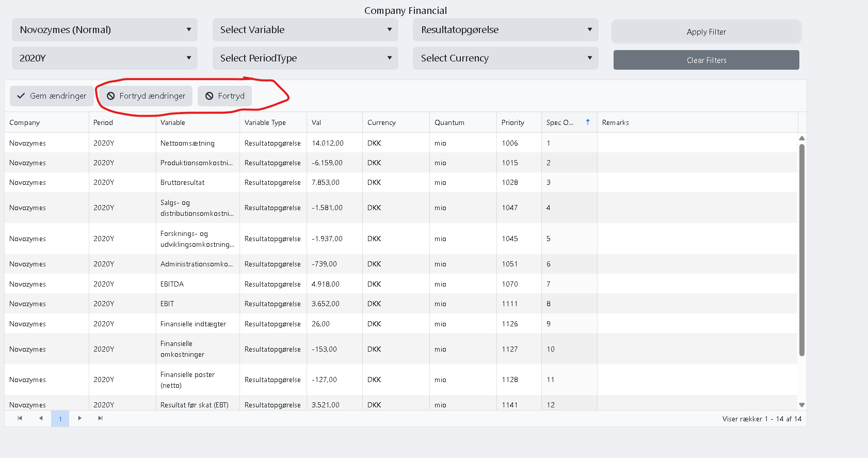Image resolution: width=868 pixels, height=458 pixels.
Task: Select page 1 in the paginator
Action: point(60,419)
